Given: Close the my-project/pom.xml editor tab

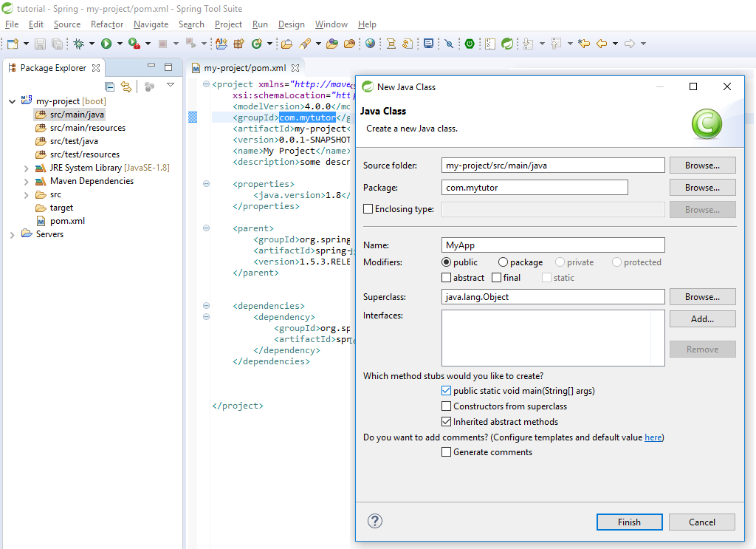Looking at the screenshot, I should (x=295, y=68).
